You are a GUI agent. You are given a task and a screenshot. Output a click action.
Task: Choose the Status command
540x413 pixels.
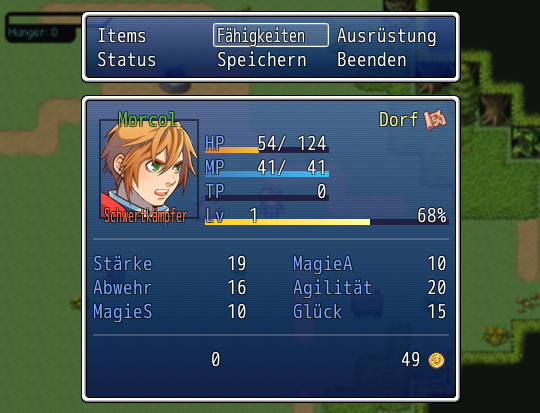[x=127, y=60]
